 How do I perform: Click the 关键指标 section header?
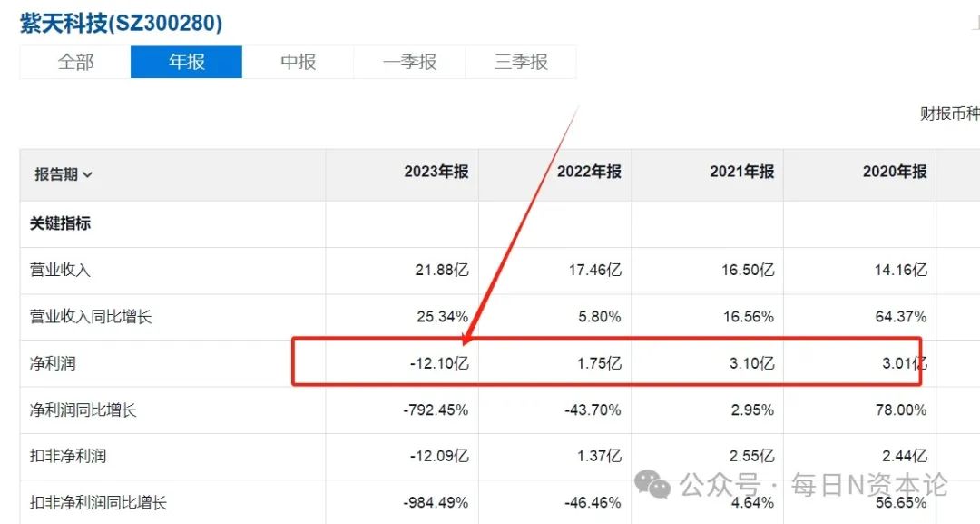coord(60,223)
